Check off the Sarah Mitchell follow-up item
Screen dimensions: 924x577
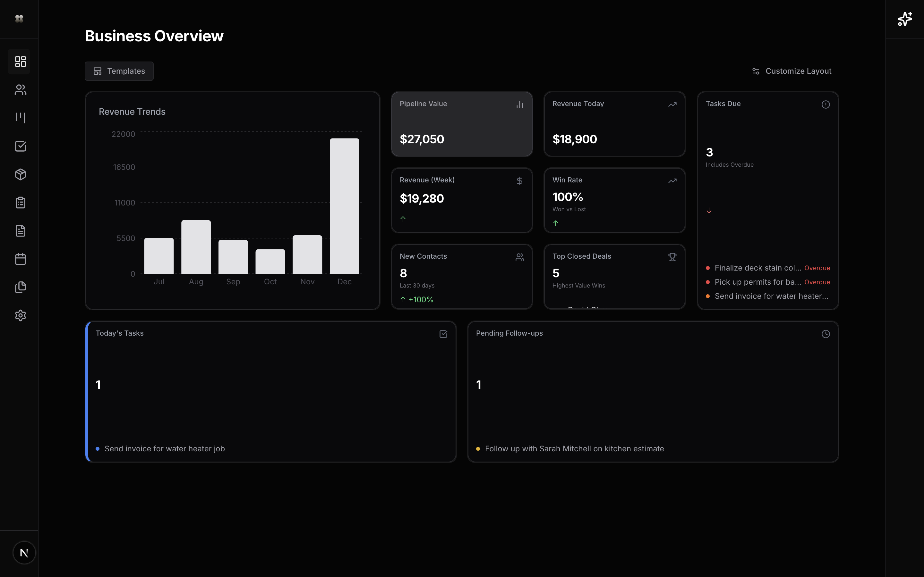(478, 449)
